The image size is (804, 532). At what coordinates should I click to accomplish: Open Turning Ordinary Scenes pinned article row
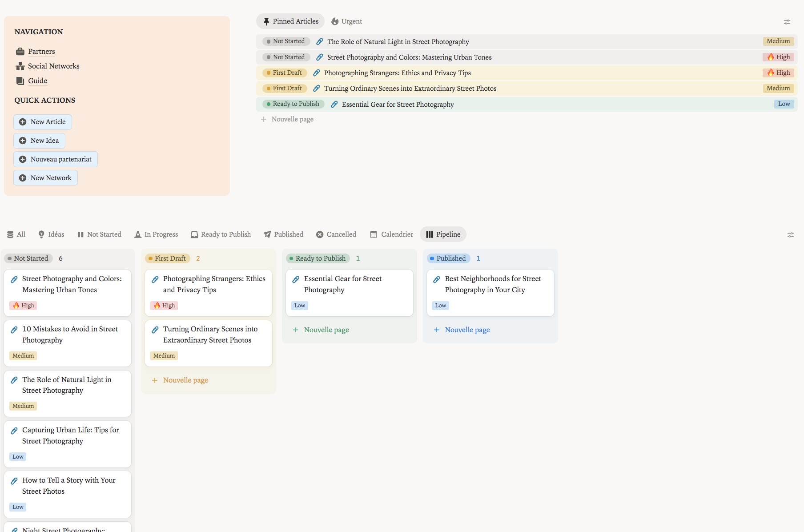point(527,89)
